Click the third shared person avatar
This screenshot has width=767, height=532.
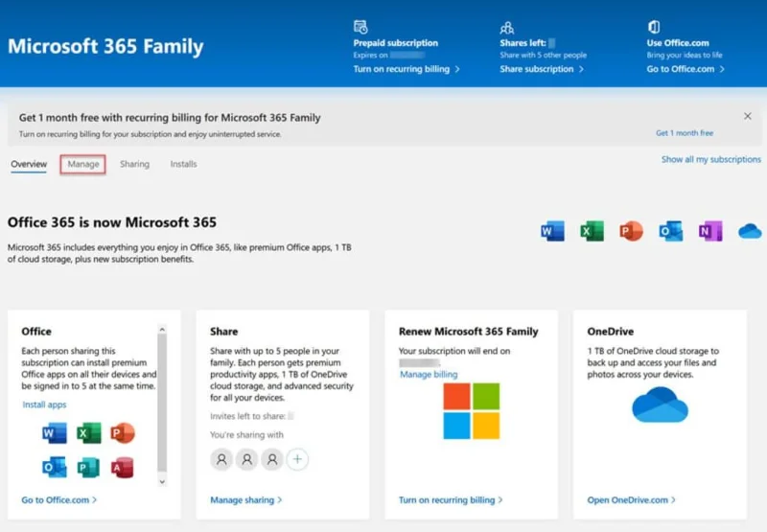point(272,459)
